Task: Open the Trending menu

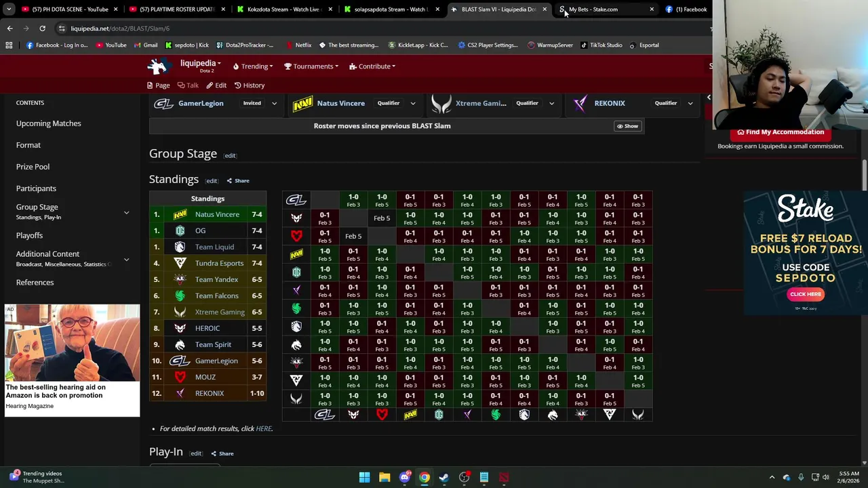Action: pos(253,66)
